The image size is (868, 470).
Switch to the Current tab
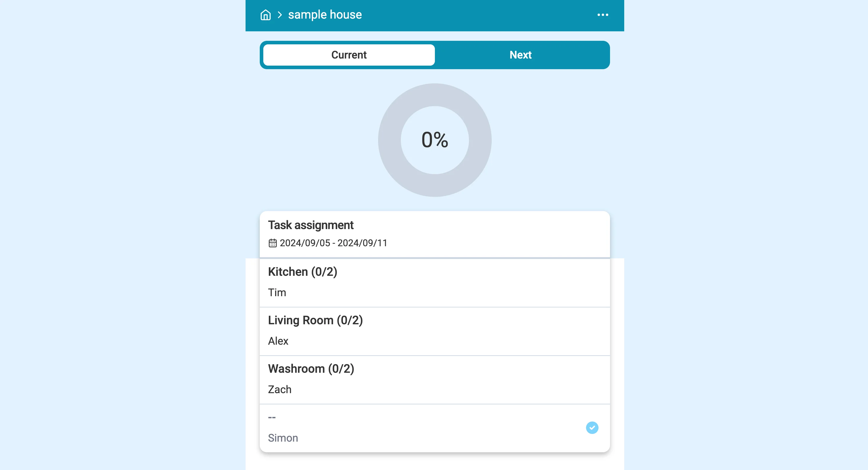(x=349, y=55)
